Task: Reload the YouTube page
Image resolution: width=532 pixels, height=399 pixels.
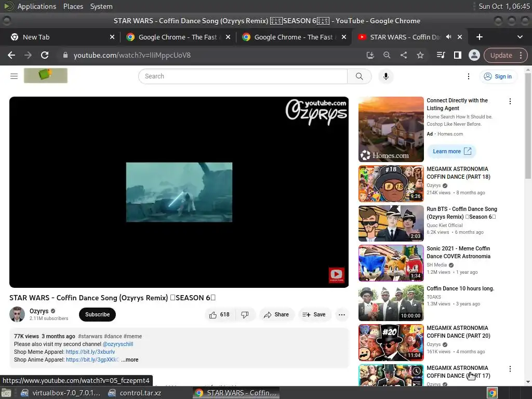Action: click(45, 55)
